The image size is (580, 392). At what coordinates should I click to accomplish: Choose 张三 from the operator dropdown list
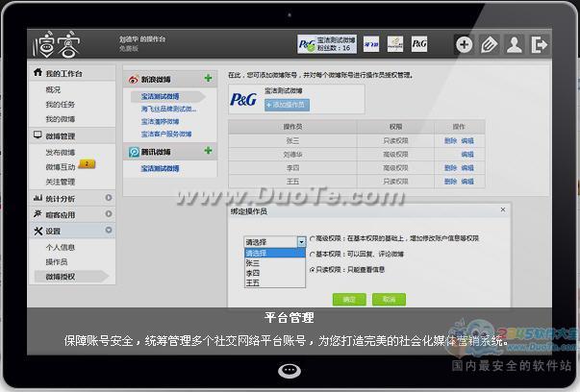coord(275,263)
